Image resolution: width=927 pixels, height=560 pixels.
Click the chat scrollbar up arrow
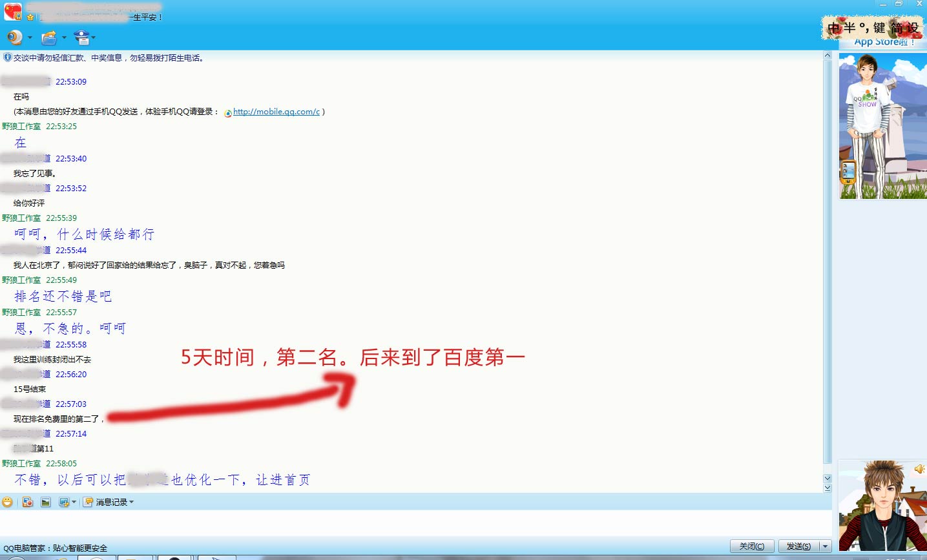point(827,56)
